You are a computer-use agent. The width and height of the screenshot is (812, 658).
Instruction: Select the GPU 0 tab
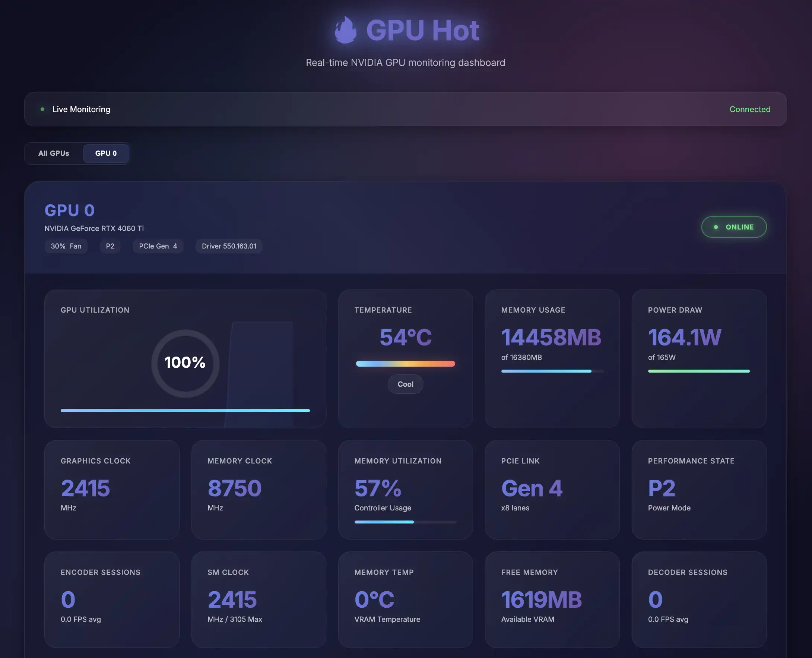(x=106, y=153)
